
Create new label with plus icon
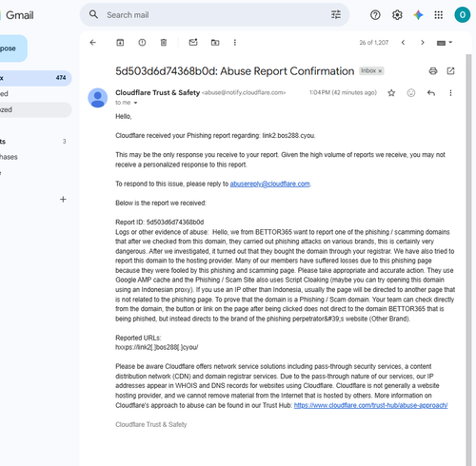tap(63, 200)
